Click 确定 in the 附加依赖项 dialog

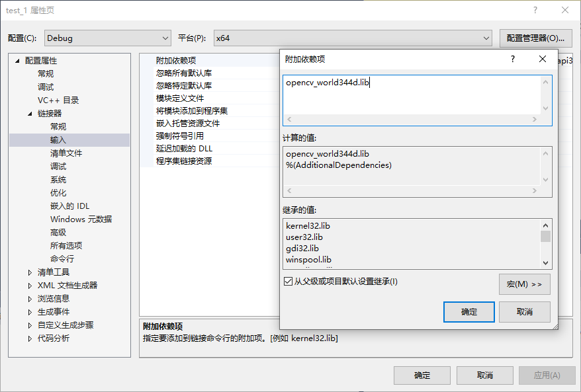[x=469, y=312]
